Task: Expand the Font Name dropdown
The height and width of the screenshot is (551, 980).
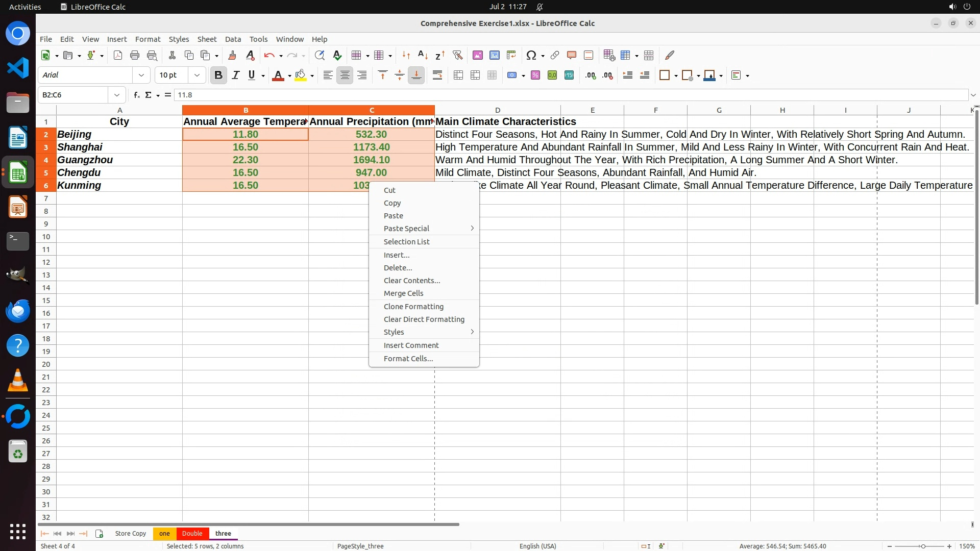Action: click(x=141, y=76)
